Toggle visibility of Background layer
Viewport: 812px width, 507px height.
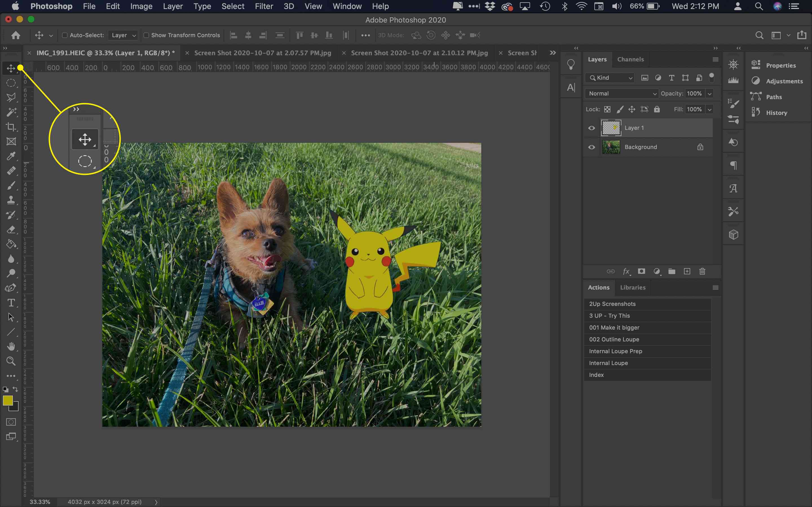click(x=592, y=147)
